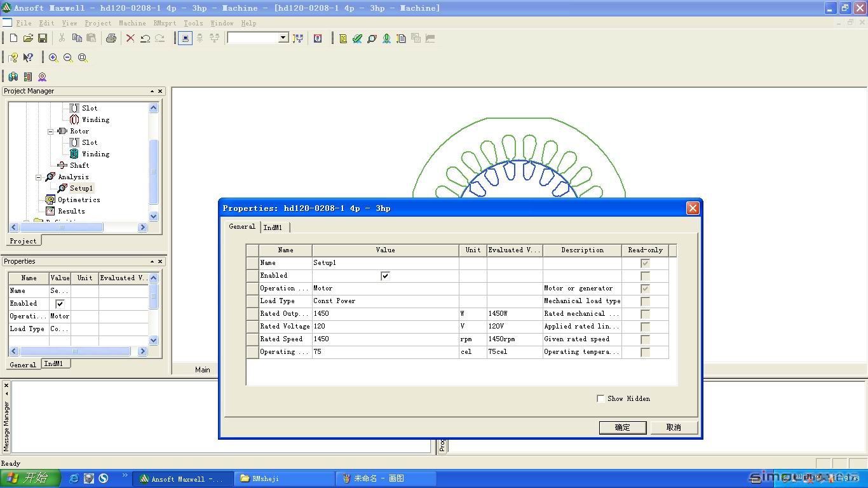Click the selected blue machine view toolbar icon
This screenshot has width=868, height=488.
click(x=185, y=38)
